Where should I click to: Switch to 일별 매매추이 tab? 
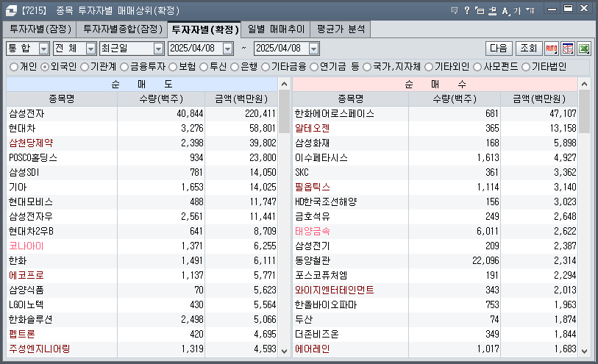[x=276, y=29]
